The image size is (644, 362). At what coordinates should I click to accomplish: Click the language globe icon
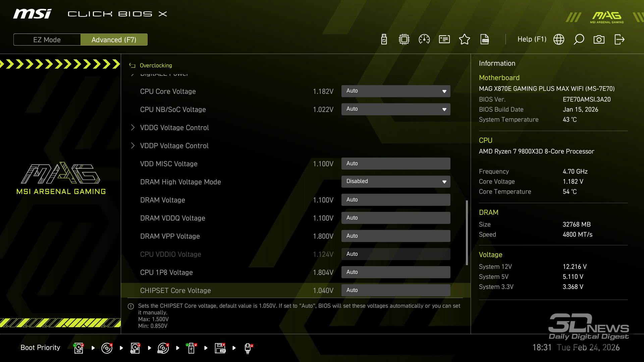[559, 40]
